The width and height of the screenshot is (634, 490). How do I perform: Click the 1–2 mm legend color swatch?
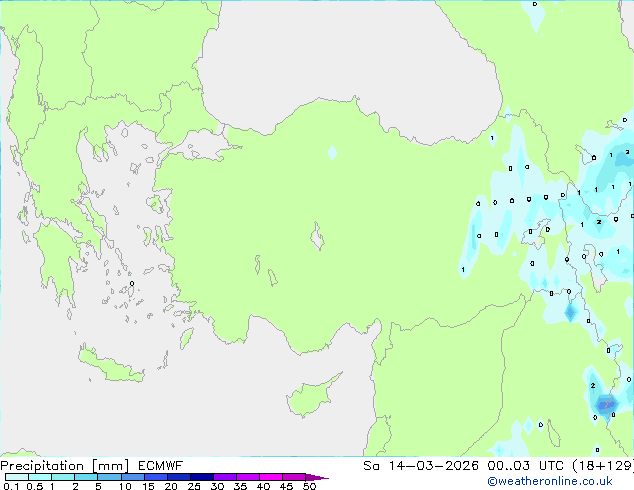point(63,477)
